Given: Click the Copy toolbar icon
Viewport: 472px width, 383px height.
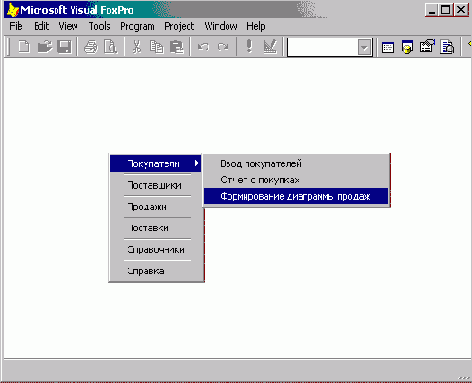Looking at the screenshot, I should 156,47.
